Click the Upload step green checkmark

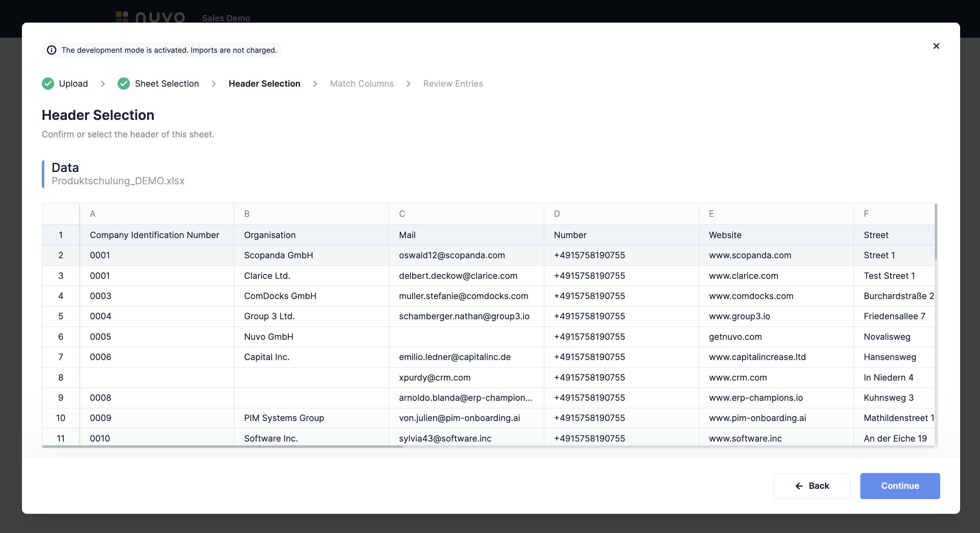48,84
